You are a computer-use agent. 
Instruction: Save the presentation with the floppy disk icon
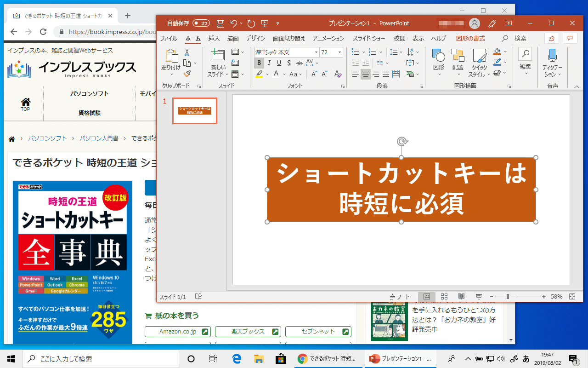(220, 23)
